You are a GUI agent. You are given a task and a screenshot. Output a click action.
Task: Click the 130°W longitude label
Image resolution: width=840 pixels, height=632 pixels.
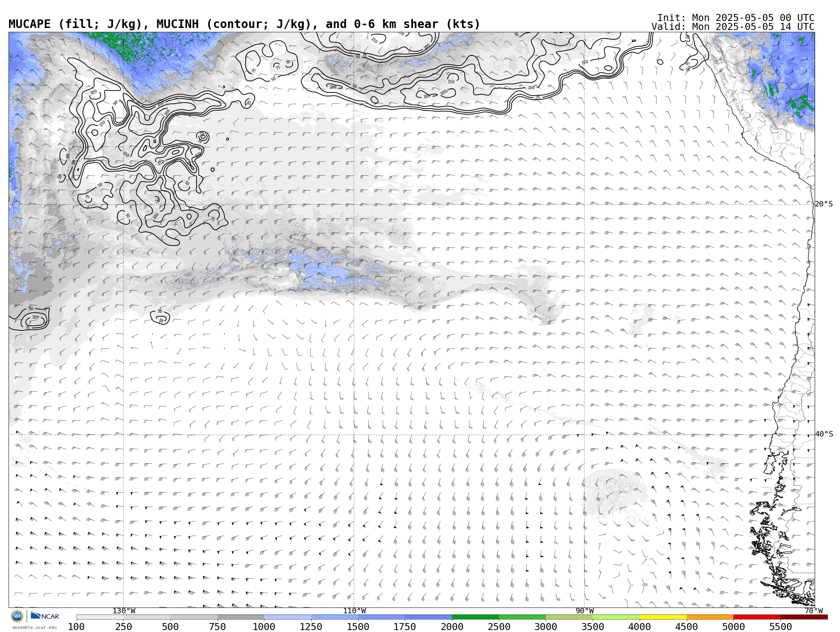[x=124, y=611]
